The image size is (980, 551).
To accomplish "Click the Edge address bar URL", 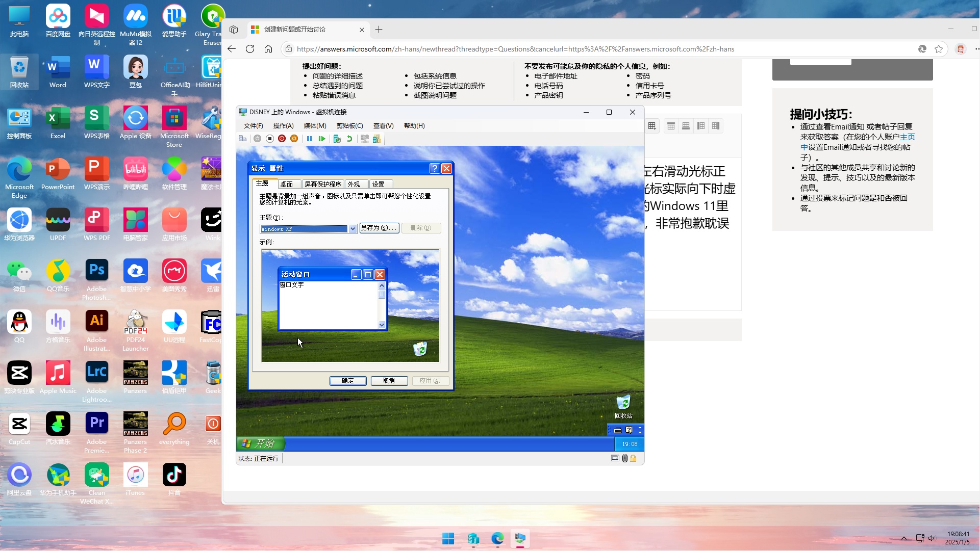I will coord(515,49).
